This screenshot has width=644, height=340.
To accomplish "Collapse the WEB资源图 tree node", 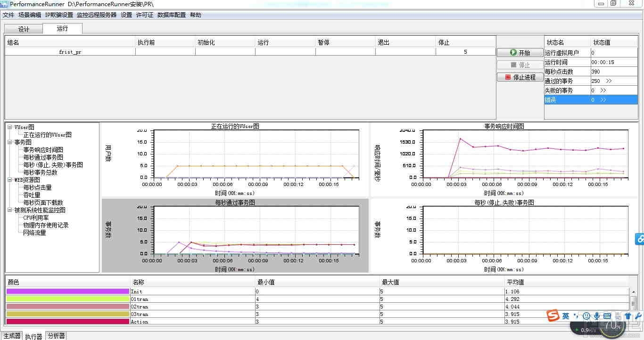I will tap(10, 180).
